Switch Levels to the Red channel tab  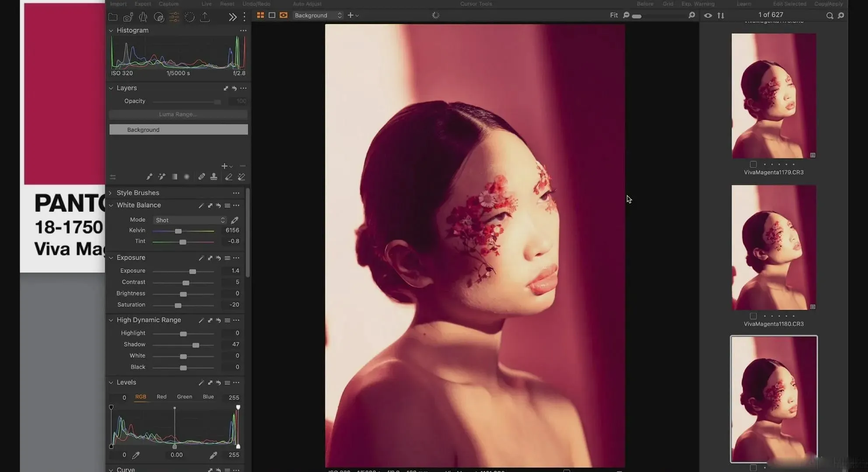tap(161, 397)
